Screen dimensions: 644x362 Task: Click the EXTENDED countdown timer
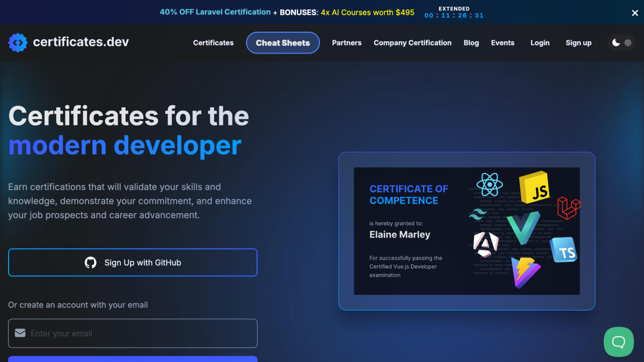(454, 12)
